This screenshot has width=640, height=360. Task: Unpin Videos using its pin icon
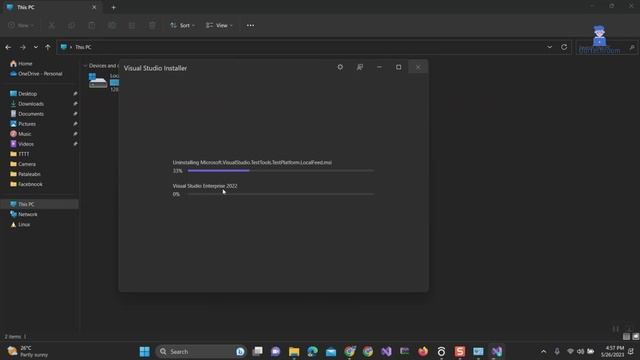tap(75, 144)
